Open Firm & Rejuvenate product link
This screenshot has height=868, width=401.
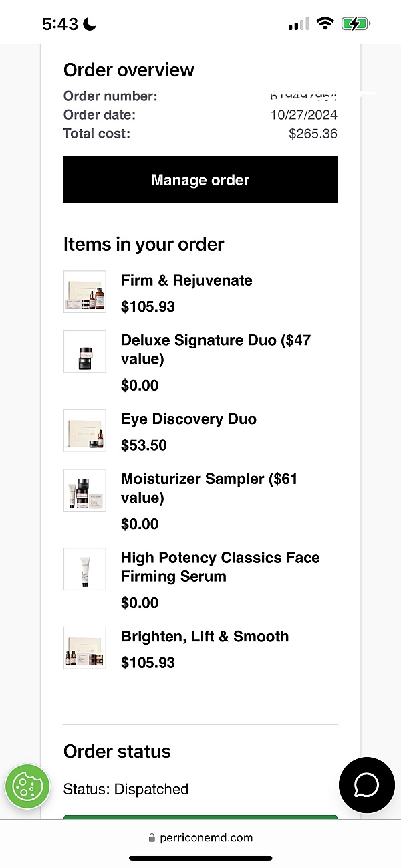pyautogui.click(x=186, y=280)
